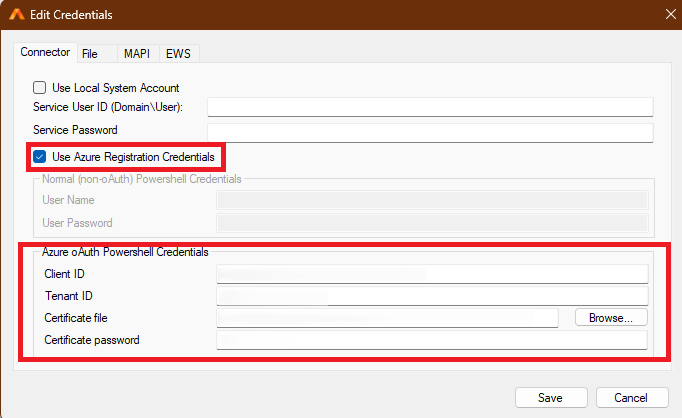
Task: Click the application logo in title bar
Action: tap(17, 15)
